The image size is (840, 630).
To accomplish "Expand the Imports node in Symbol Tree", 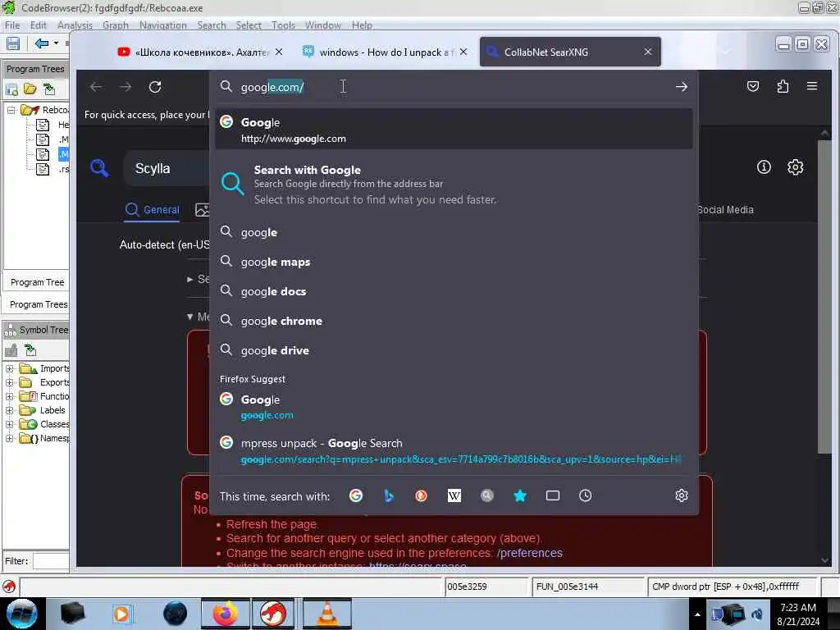I will click(x=9, y=368).
